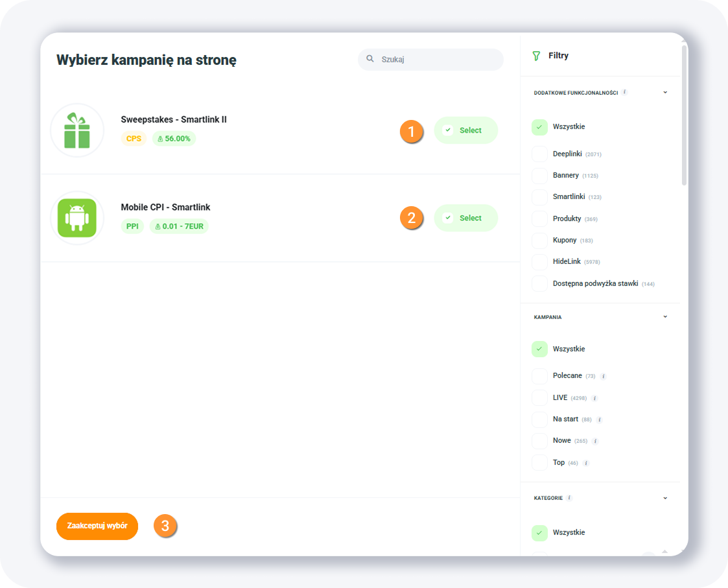Select the Sweepstakes - Smartlink II campaign
The height and width of the screenshot is (588, 728).
coord(465,130)
